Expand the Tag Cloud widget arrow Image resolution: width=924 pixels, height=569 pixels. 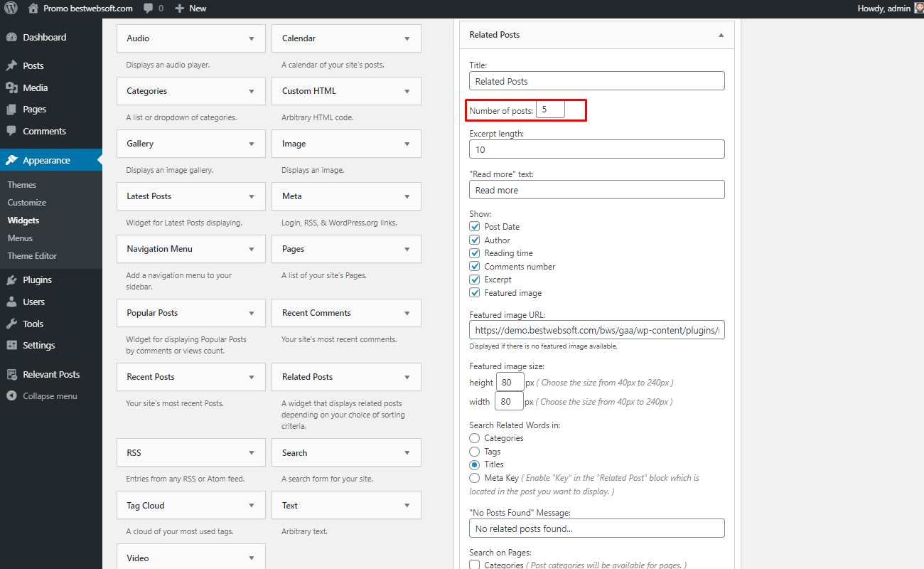pyautogui.click(x=252, y=506)
